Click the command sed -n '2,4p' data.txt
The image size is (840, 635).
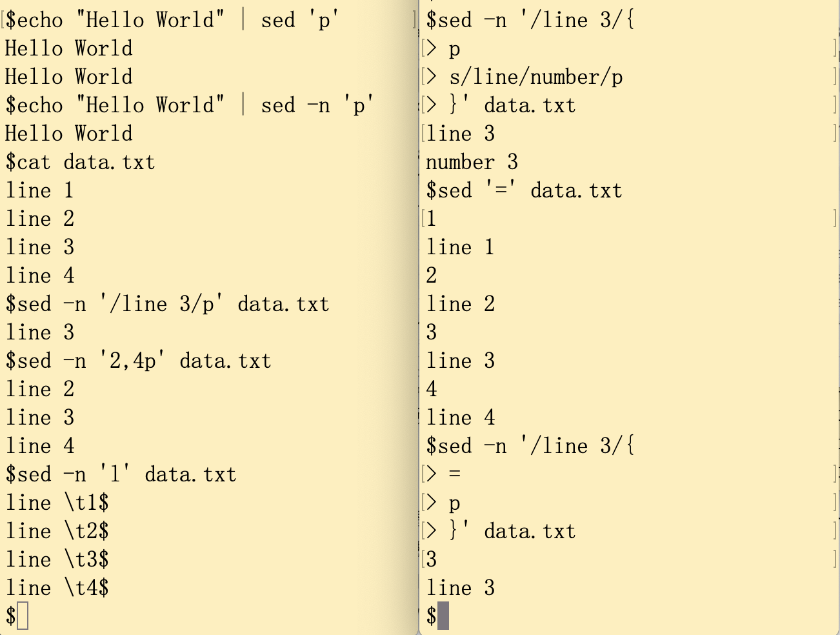point(138,361)
